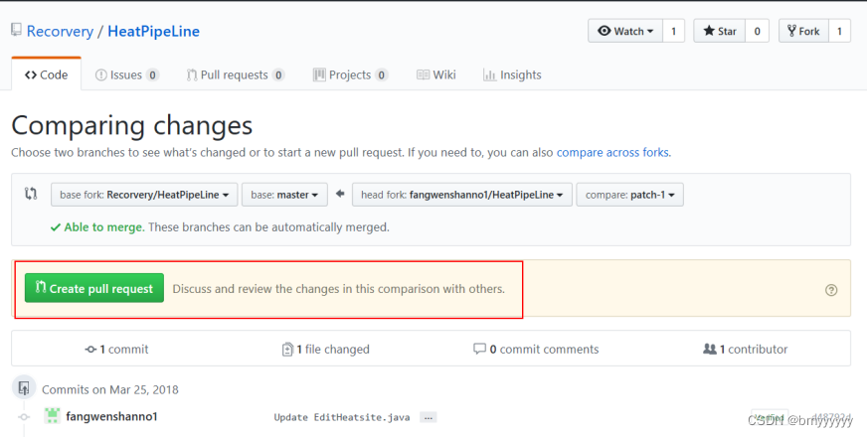868x437 pixels.
Task: Click the Insights tab graph icon
Action: 489,74
